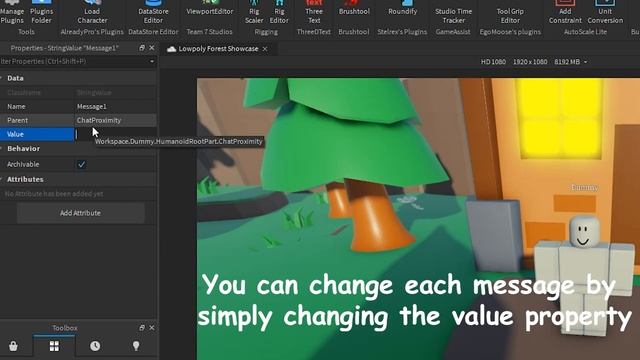Close Lowpoly Forest Showcase tab
The width and height of the screenshot is (640, 360).
click(265, 49)
